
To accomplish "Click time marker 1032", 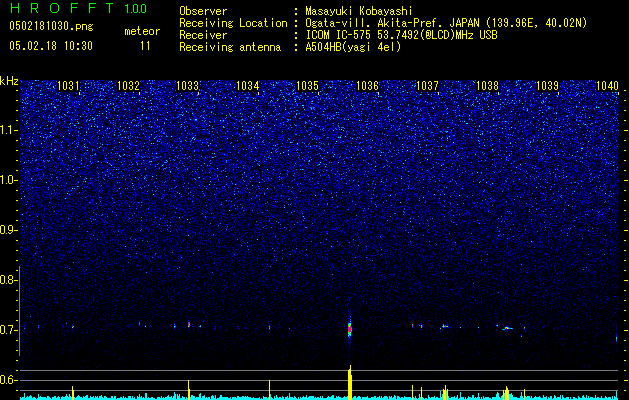I will coord(128,86).
